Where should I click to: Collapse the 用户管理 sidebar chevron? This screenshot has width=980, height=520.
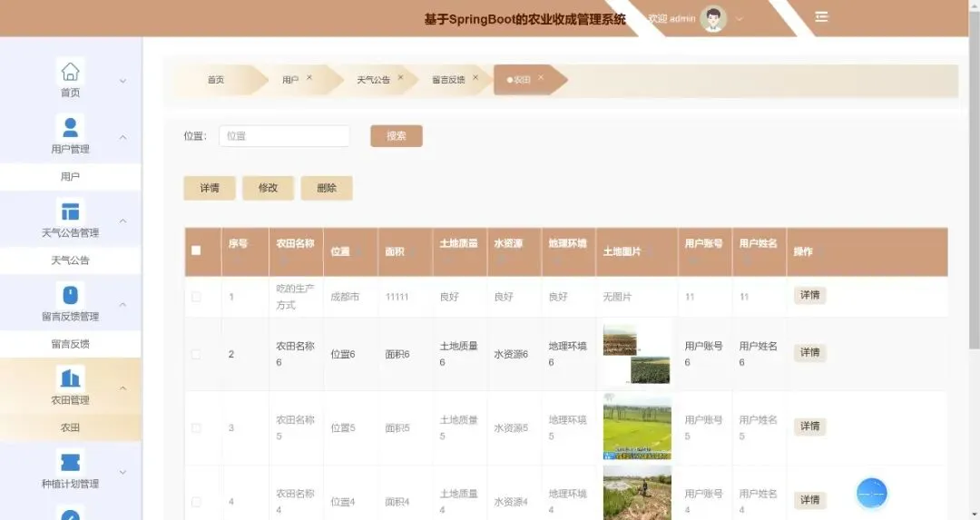123,137
